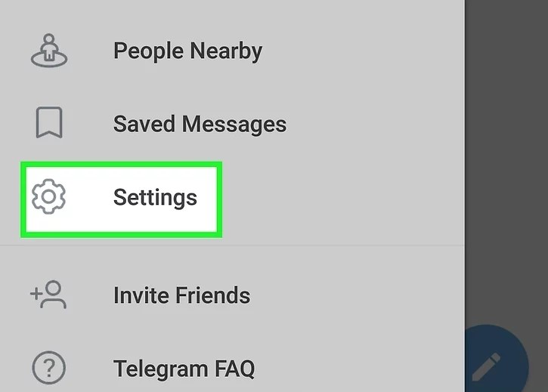Tap the Saved Messages bookmark icon

click(49, 122)
